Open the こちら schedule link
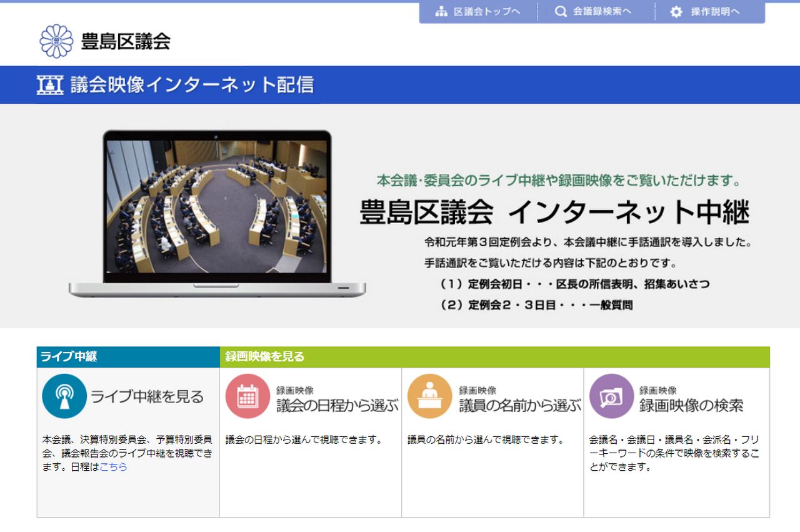Screen dimensions: 800x532 [113, 466]
